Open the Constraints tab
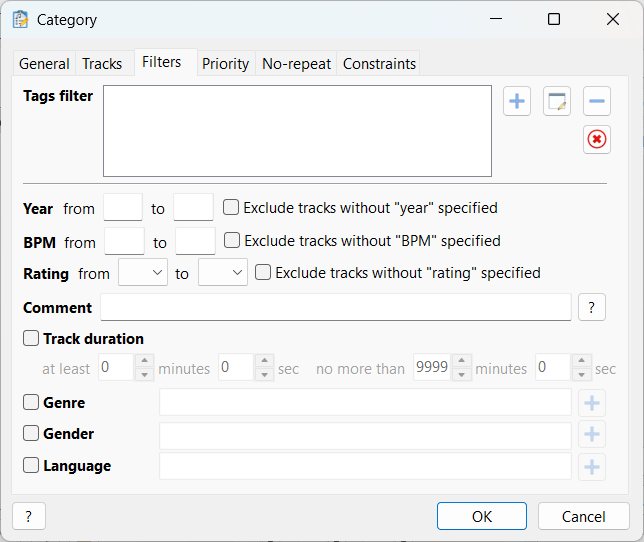This screenshot has width=644, height=542. pyautogui.click(x=379, y=64)
